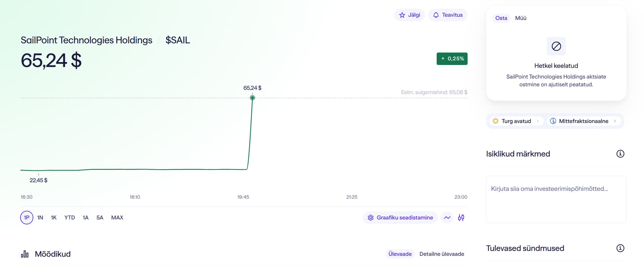This screenshot has height=272, width=644.
Task: Select the 1N time range
Action: point(40,218)
